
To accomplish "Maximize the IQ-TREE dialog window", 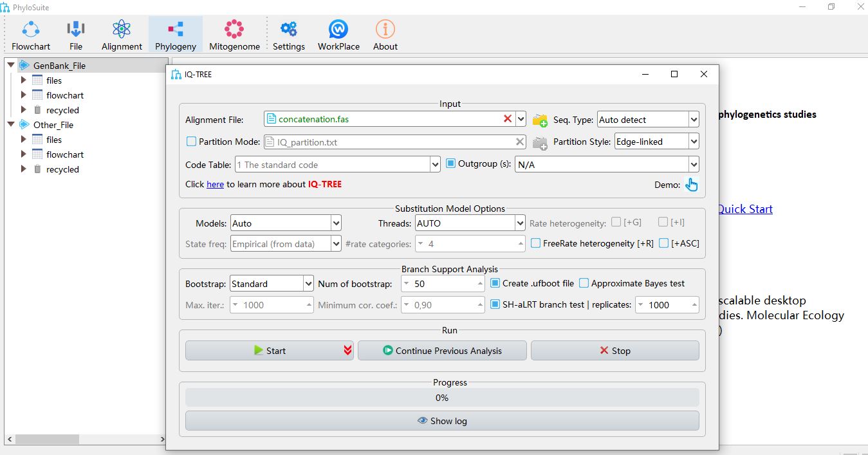I will pyautogui.click(x=674, y=74).
